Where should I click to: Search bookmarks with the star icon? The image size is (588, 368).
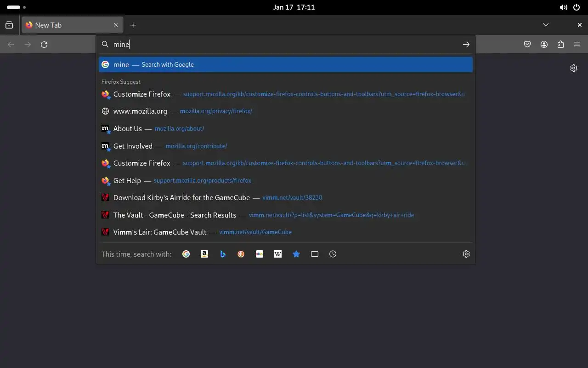296,254
